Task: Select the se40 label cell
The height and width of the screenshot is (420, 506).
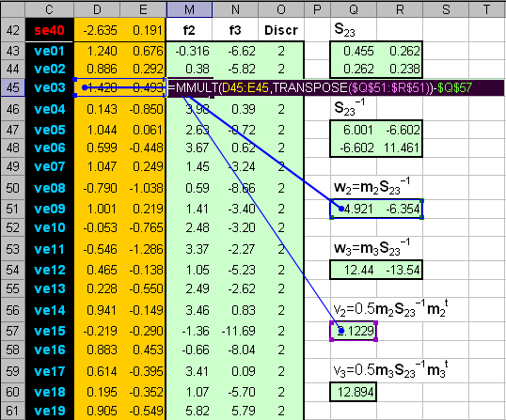Action: 49,30
